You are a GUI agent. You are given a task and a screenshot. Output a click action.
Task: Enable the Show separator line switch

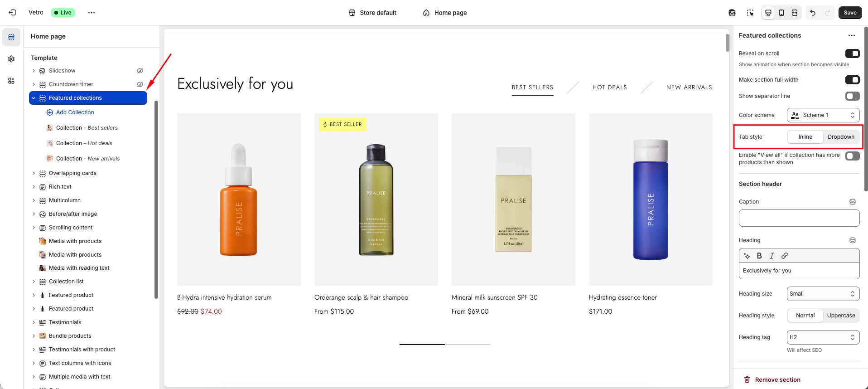tap(852, 96)
